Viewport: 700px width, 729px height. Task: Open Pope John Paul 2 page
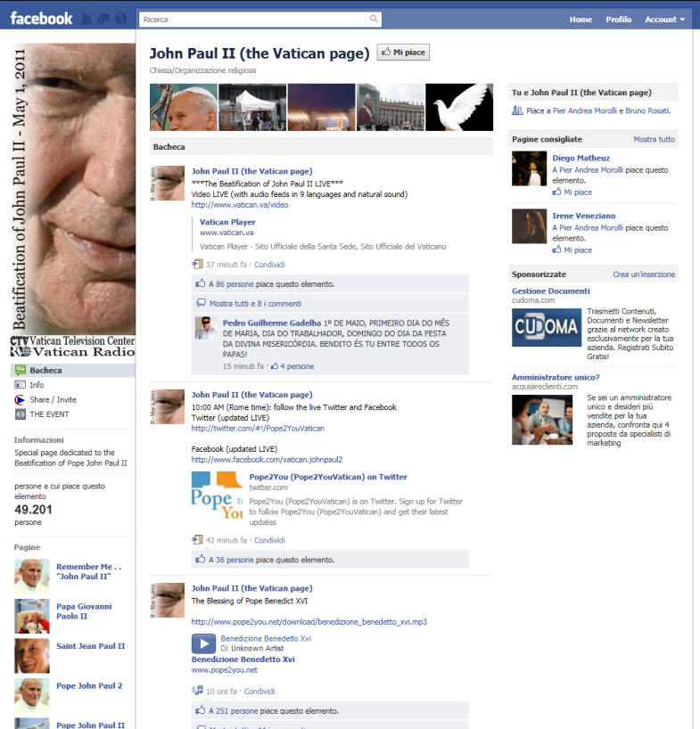89,686
